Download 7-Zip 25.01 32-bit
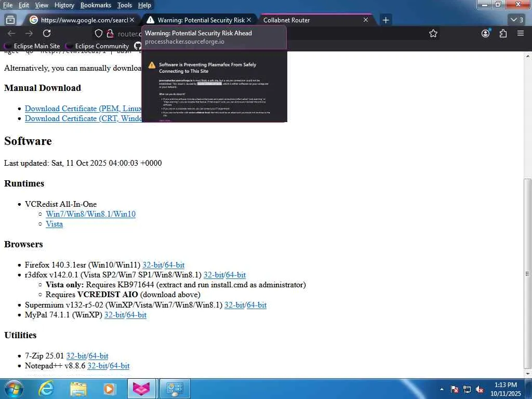 coord(76,356)
